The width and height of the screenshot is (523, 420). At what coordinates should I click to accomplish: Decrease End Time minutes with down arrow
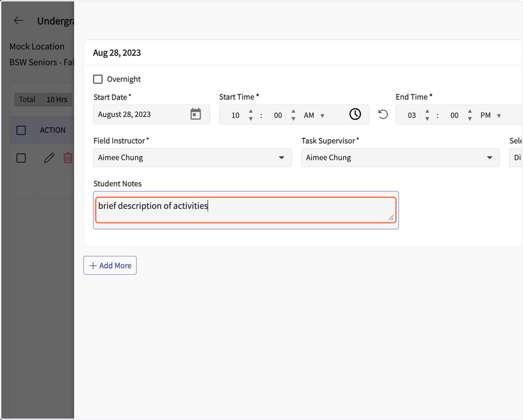click(470, 119)
